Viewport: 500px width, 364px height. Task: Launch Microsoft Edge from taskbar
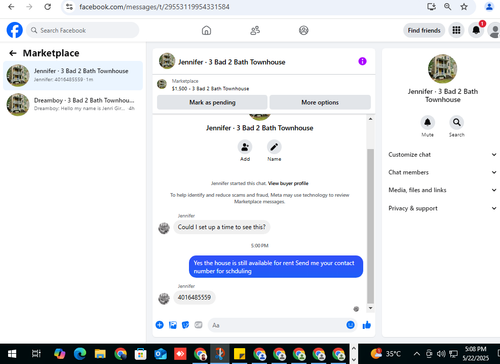[80, 354]
